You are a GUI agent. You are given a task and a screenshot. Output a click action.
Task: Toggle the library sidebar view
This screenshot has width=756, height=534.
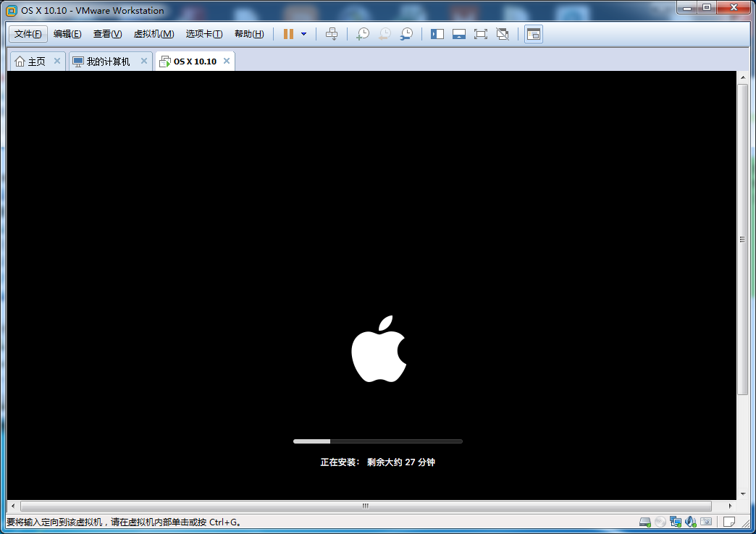click(x=437, y=34)
